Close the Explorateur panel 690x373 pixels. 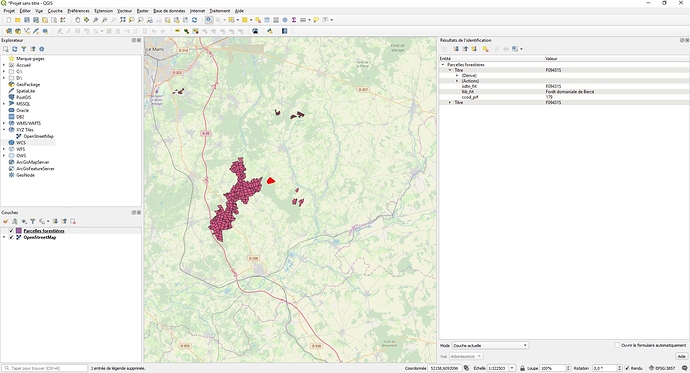point(139,40)
